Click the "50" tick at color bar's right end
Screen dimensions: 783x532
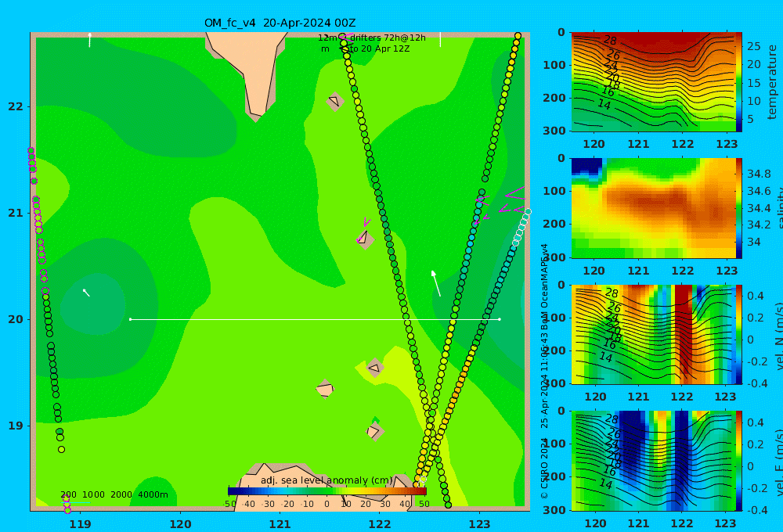pos(424,504)
